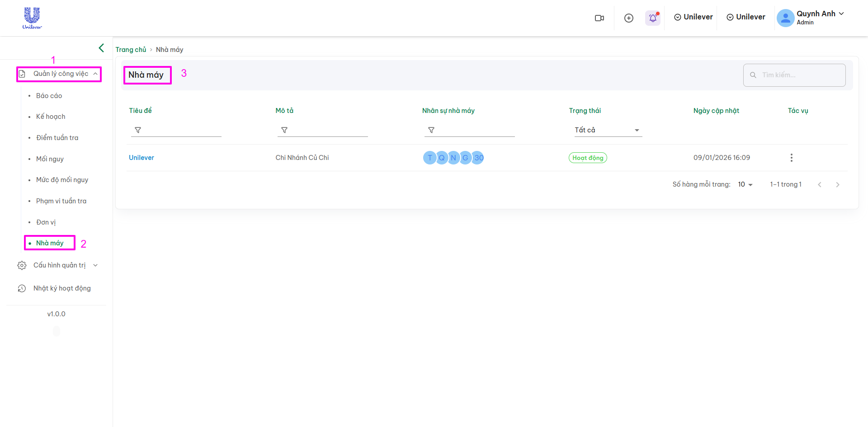Click the Quynh Anh user avatar
Screen dimensions: 868x427
point(785,18)
